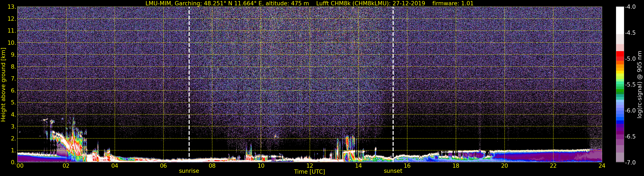
Task: Click the y-axis tick label "6."
Action: (x=13, y=91)
